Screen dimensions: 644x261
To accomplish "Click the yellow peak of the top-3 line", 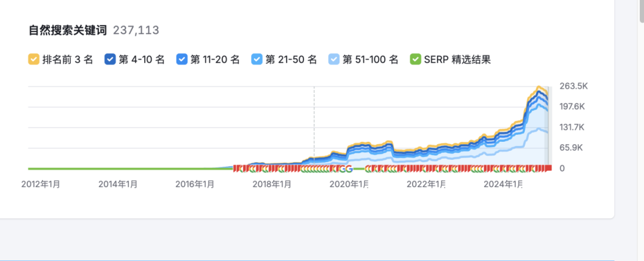I will (539, 88).
